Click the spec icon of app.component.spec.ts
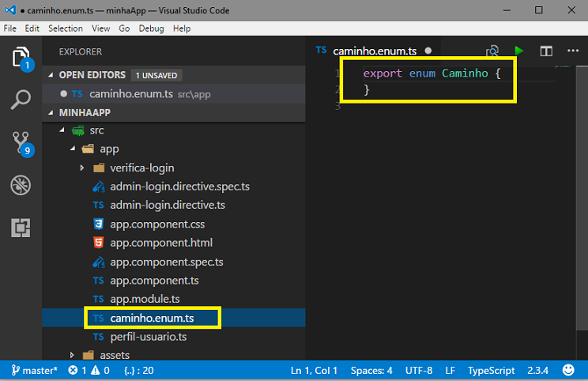Screen dimensions: 588x381 coord(98,262)
